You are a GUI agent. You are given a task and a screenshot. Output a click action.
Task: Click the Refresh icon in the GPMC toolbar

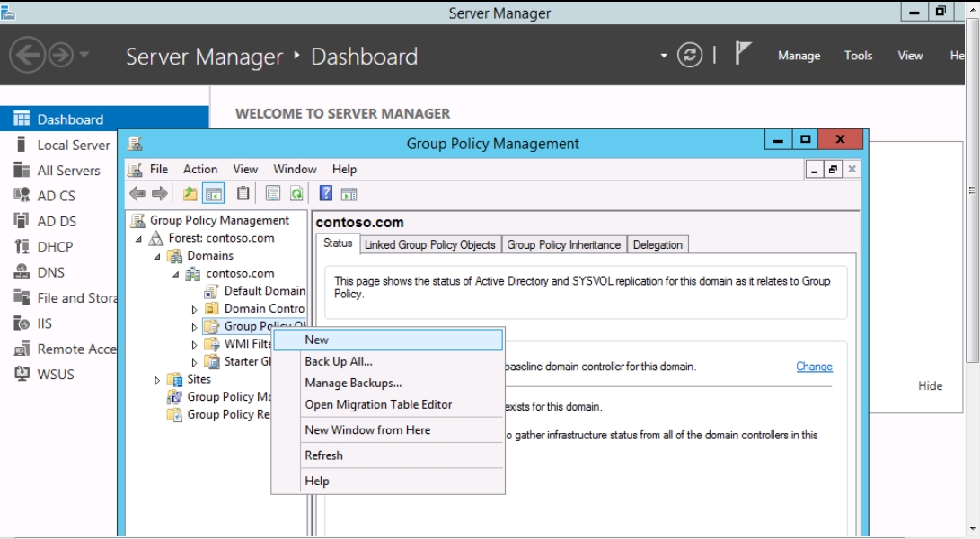click(x=296, y=193)
